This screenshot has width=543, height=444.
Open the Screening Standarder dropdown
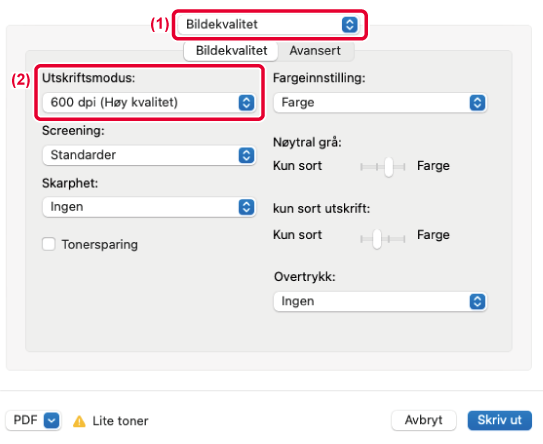pos(149,155)
